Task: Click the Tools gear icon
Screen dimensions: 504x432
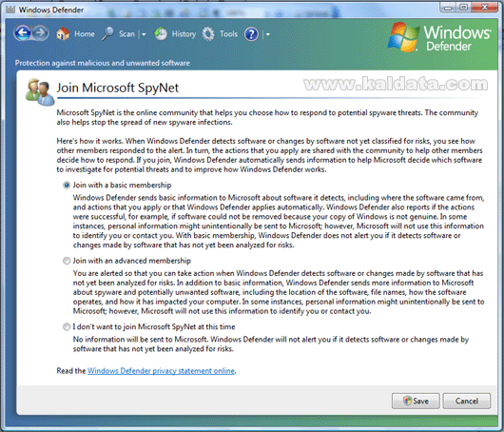Action: [208, 33]
